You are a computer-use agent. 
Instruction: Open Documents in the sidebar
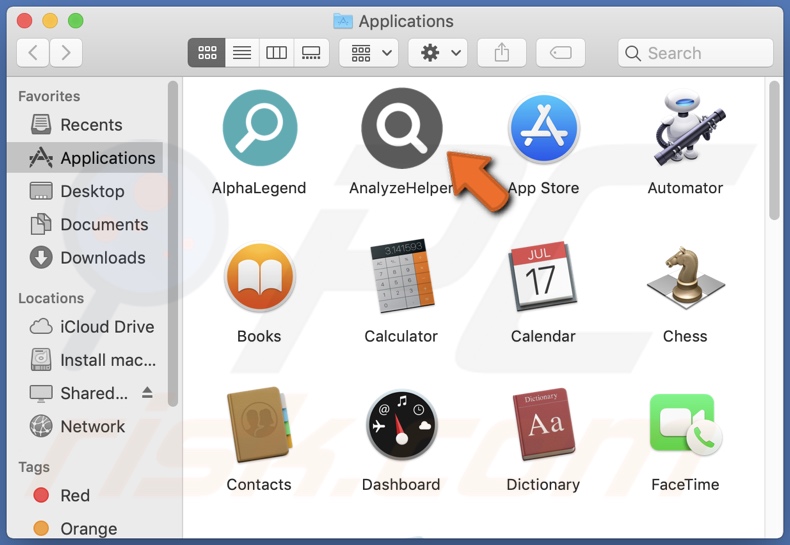coord(85,224)
